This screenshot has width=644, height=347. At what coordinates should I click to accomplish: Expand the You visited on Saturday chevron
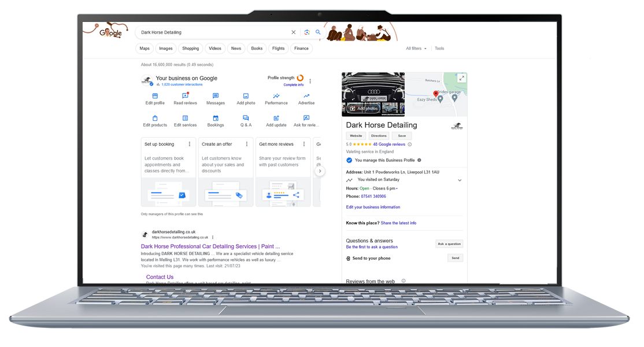tap(460, 180)
